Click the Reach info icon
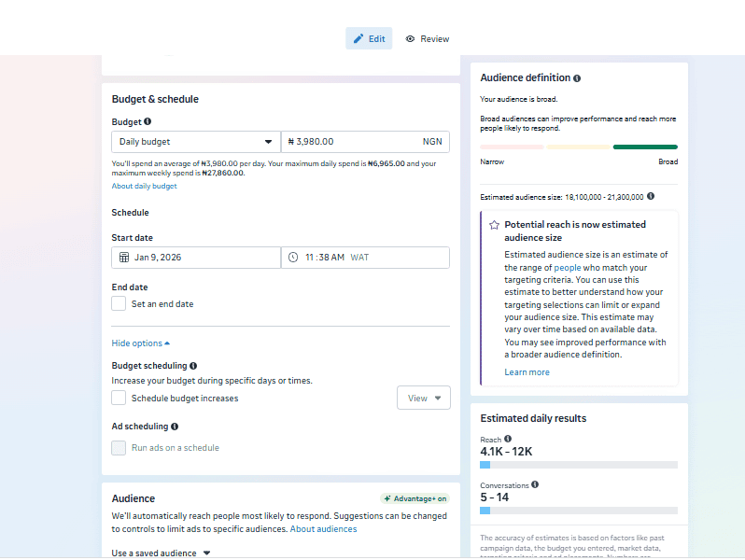This screenshot has width=745, height=560. [508, 439]
